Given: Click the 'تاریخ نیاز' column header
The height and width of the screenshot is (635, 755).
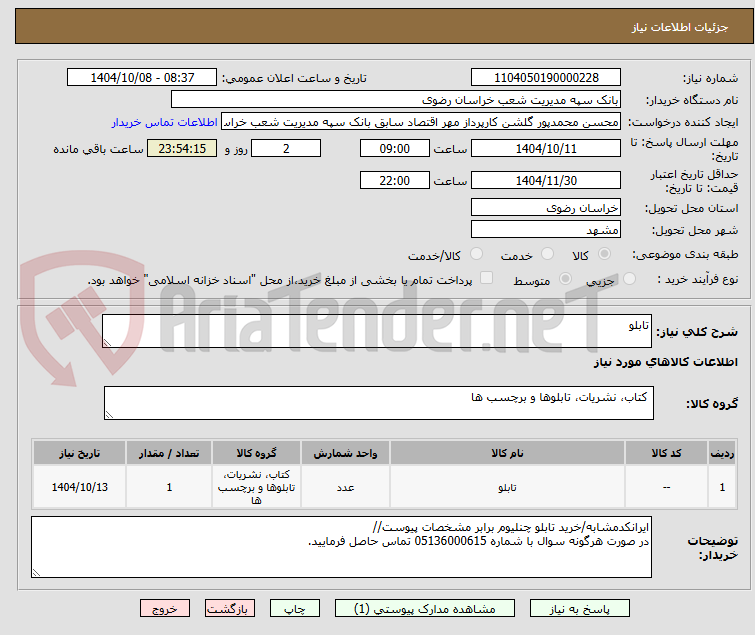Looking at the screenshot, I should coord(79,453).
